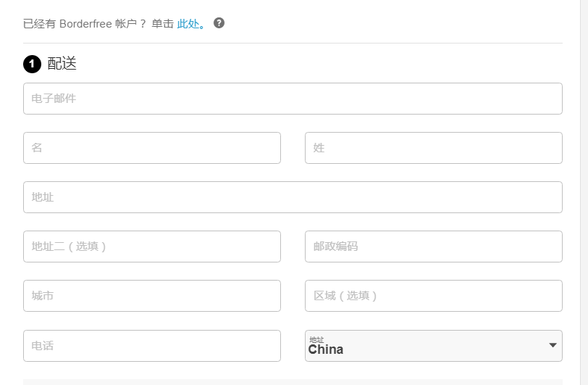Click into the 地址 address field

[x=293, y=197]
